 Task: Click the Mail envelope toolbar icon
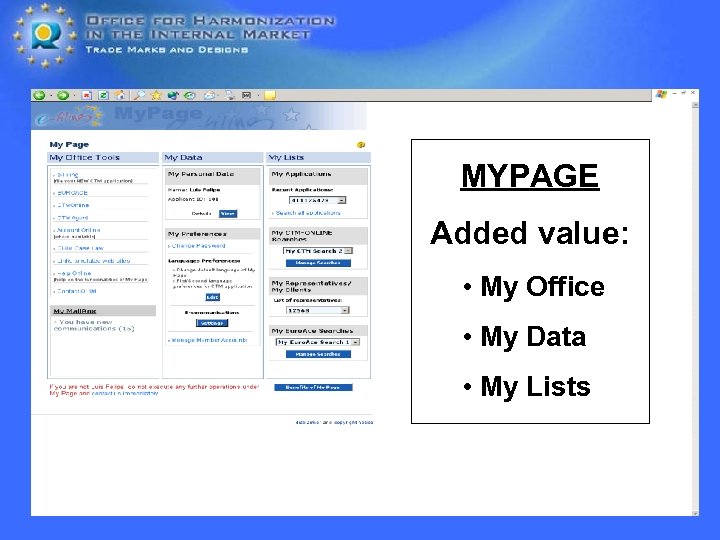(x=209, y=95)
